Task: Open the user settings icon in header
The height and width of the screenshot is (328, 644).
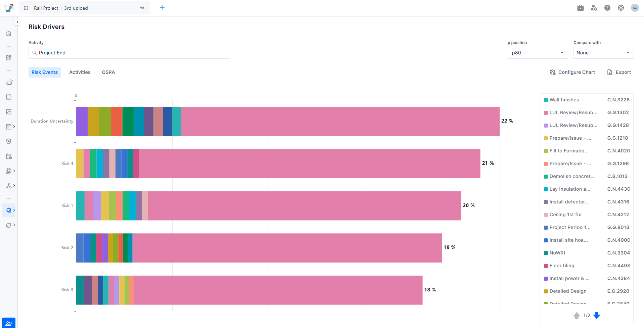Action: [594, 8]
